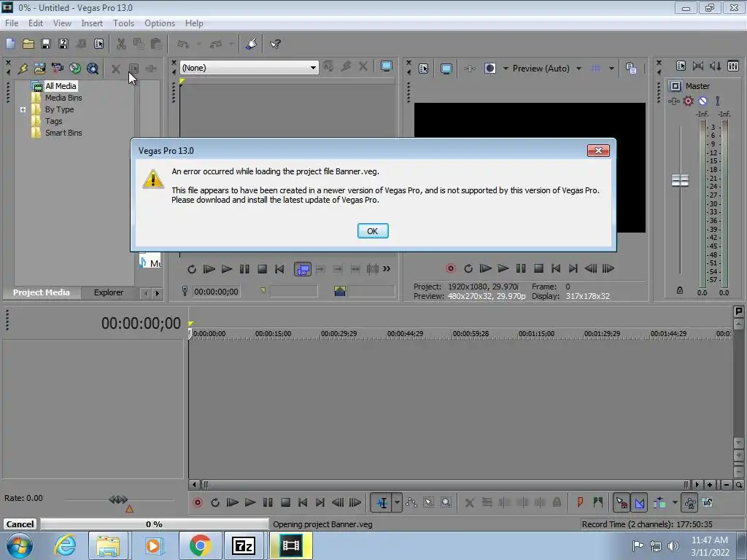Toggle Master bus mute icon

[703, 101]
